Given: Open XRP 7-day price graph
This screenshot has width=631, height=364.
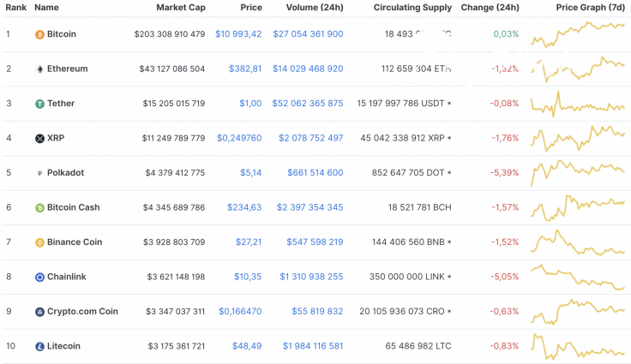Looking at the screenshot, I should click(x=578, y=139).
